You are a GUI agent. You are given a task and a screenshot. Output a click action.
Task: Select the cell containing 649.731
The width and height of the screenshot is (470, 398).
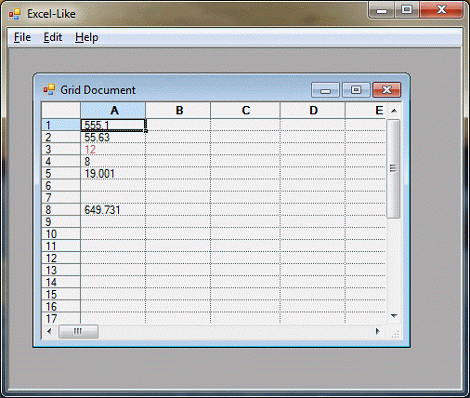113,210
